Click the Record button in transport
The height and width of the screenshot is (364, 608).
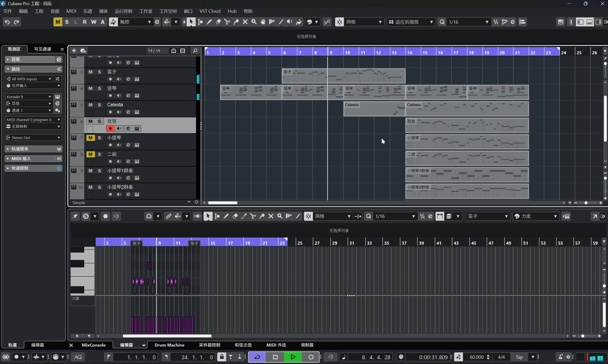click(x=311, y=357)
